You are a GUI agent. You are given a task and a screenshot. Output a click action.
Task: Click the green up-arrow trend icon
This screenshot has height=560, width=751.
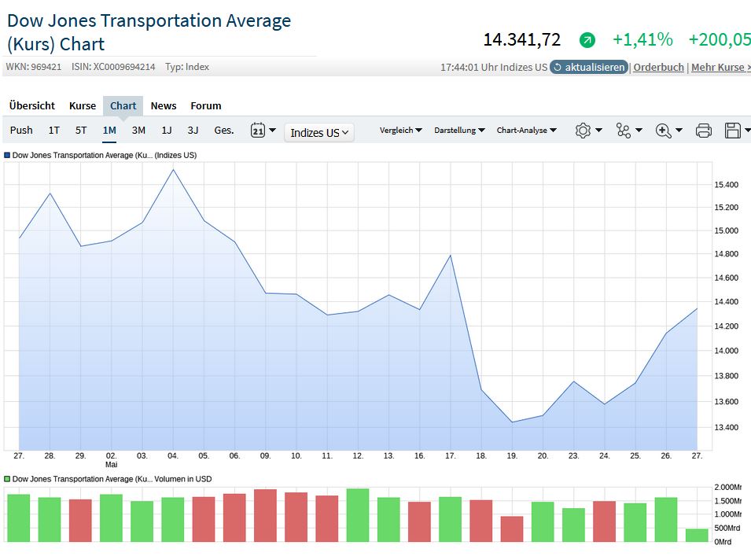(x=587, y=40)
